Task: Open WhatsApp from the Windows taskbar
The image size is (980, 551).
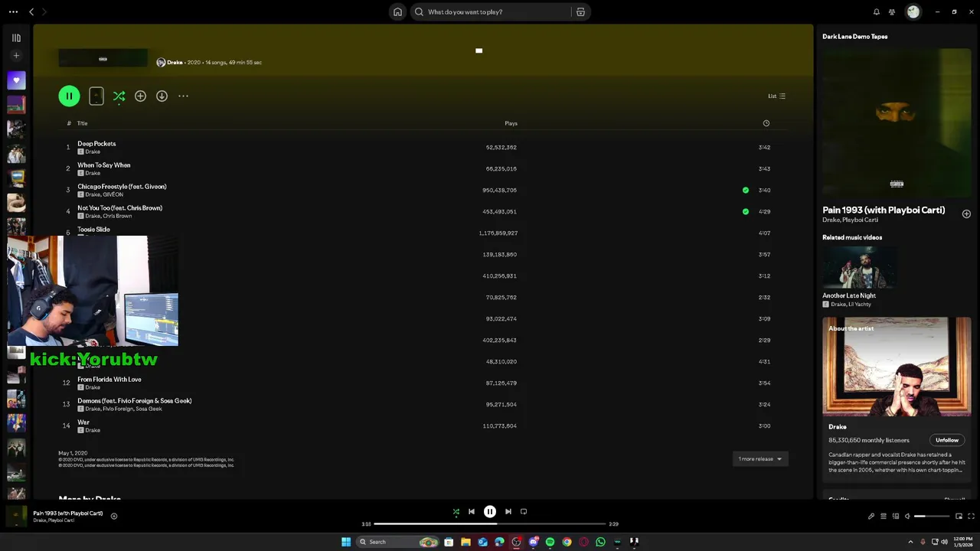Action: coord(600,542)
